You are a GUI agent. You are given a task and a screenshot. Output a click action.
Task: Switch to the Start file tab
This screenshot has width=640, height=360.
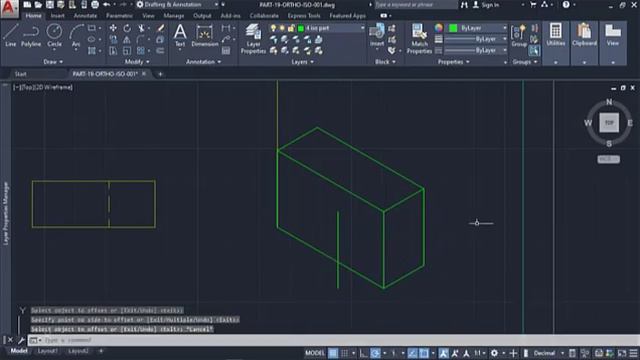[20, 74]
